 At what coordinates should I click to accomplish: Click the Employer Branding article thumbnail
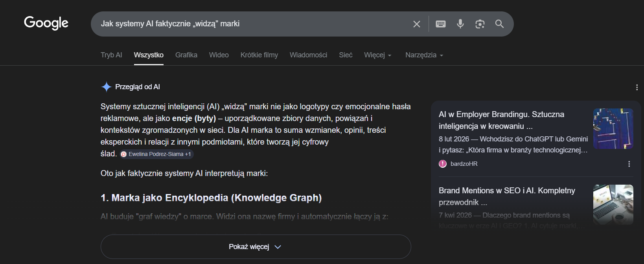tap(613, 128)
